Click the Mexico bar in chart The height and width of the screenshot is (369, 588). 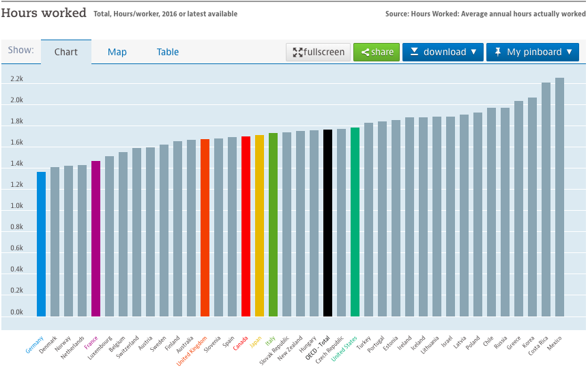click(559, 197)
